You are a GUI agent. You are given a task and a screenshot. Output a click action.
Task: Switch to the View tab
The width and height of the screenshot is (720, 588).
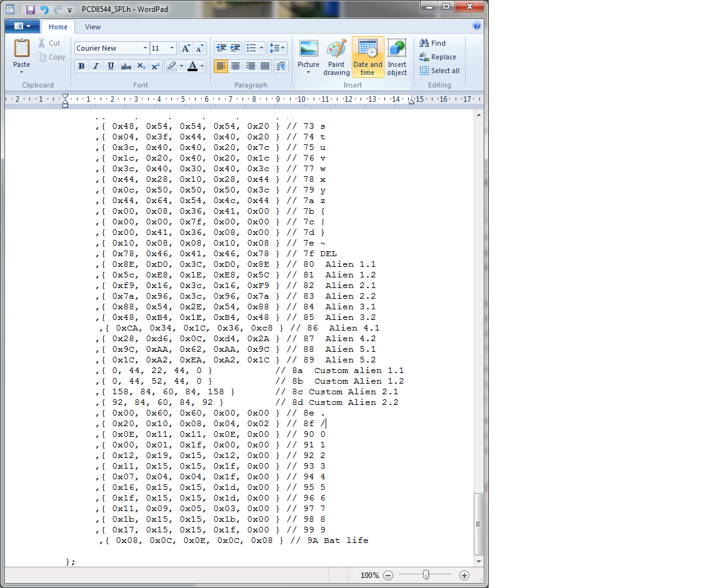click(92, 27)
